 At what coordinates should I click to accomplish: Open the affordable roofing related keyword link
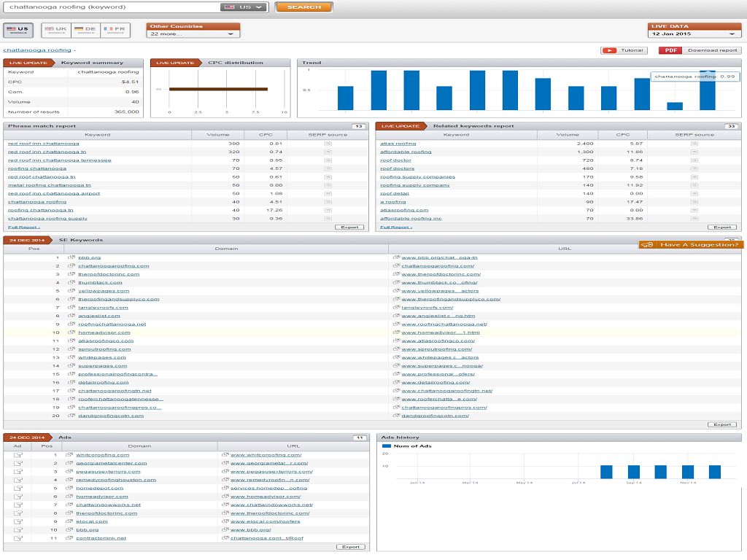(x=406, y=152)
